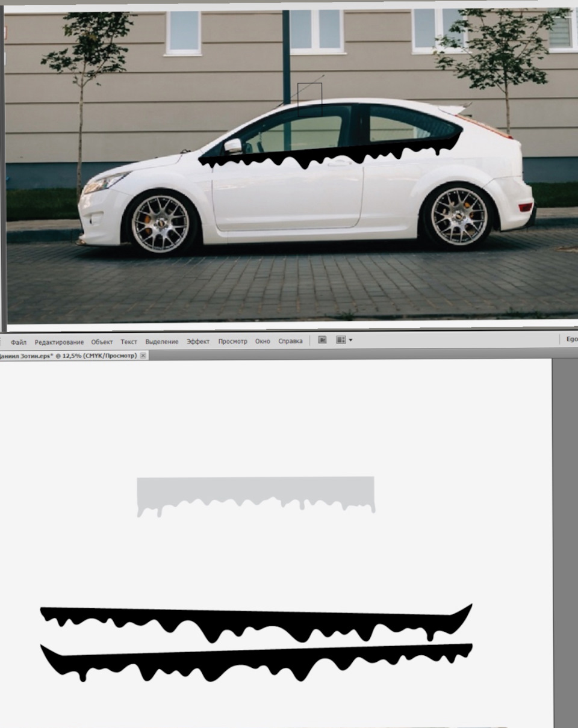Open the Справка menu

[290, 341]
